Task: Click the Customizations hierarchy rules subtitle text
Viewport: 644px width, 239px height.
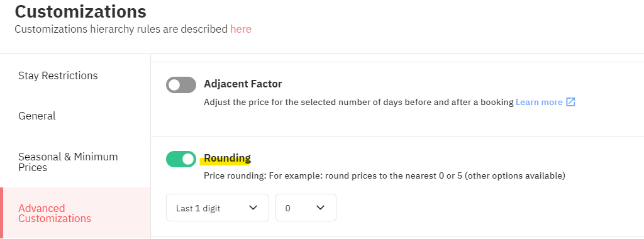Action: pos(121,29)
